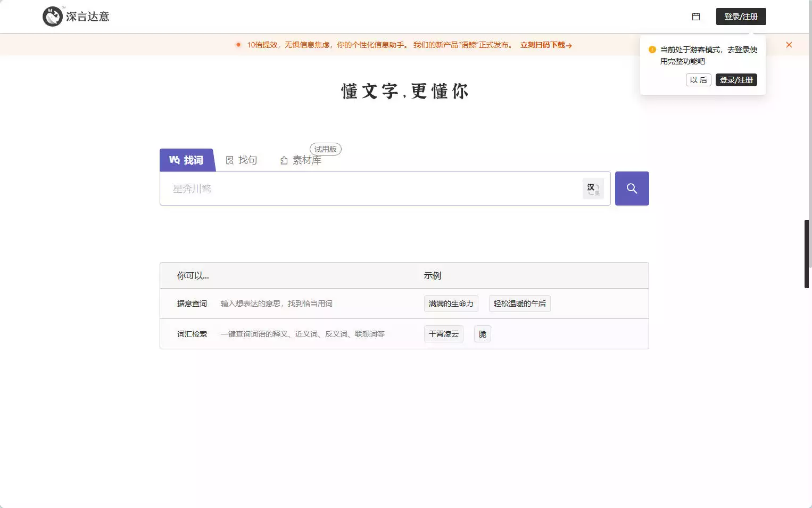Click the 素材库 tab icon
812x508 pixels.
tap(284, 160)
